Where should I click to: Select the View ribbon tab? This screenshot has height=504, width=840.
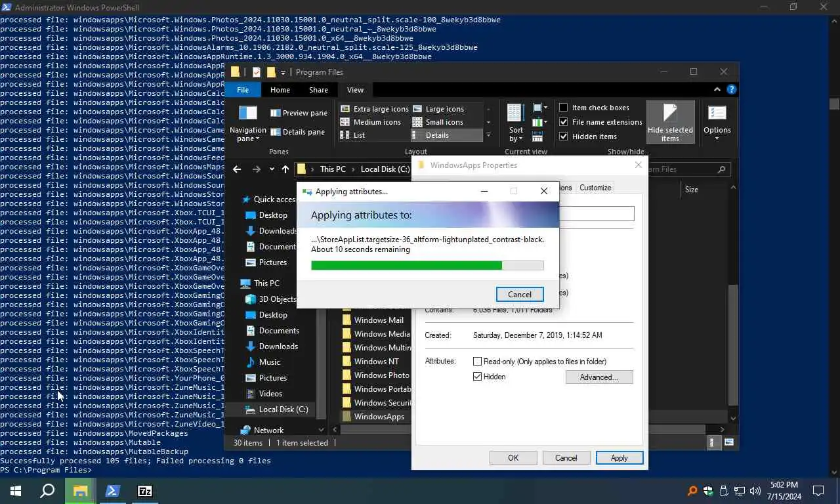[x=355, y=90]
